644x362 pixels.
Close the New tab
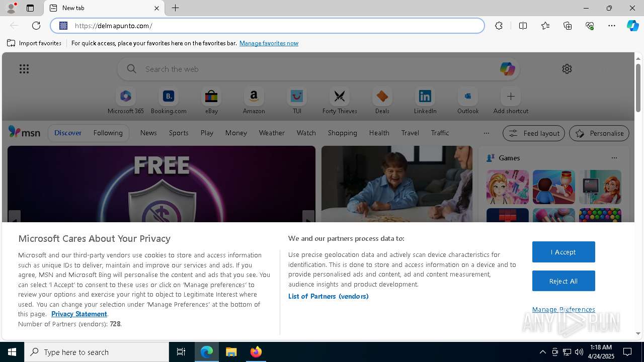coord(156,8)
